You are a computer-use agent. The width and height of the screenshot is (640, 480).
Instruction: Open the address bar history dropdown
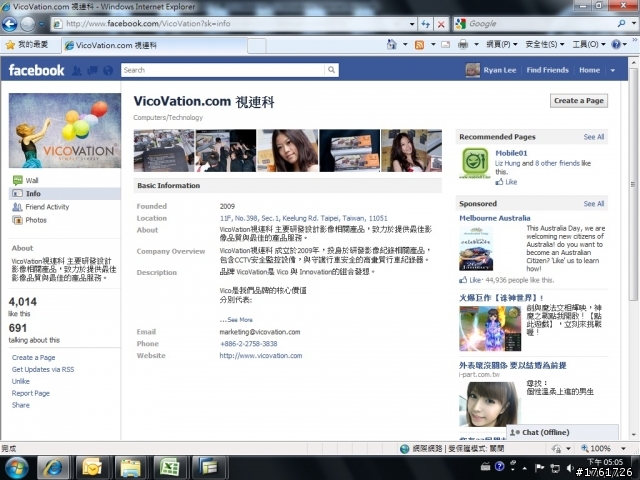[412, 24]
